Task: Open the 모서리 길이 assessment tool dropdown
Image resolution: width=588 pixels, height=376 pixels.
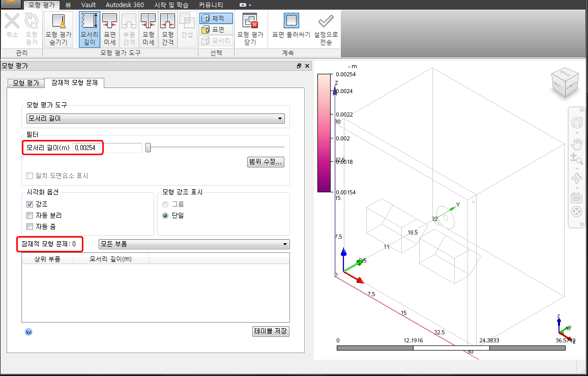Action: [x=155, y=119]
